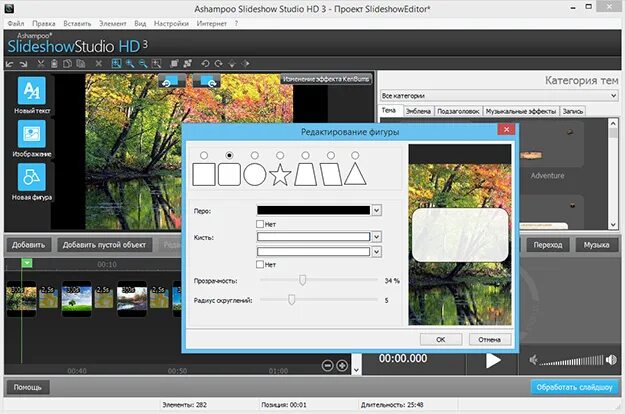Viewport: 625px width, 414px height.
Task: Select the triangle shape radio button
Action: [x=355, y=155]
